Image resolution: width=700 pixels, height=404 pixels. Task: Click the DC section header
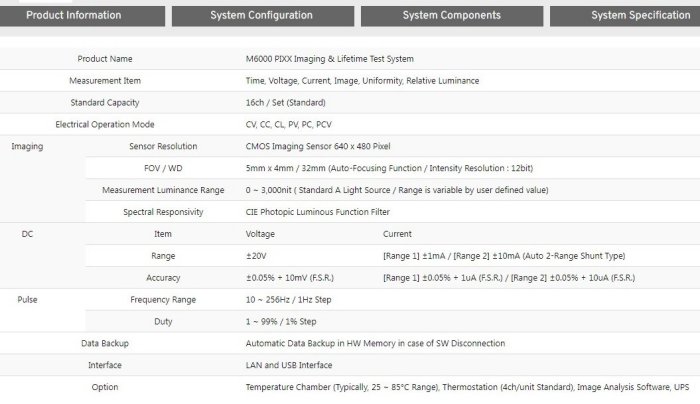point(27,234)
